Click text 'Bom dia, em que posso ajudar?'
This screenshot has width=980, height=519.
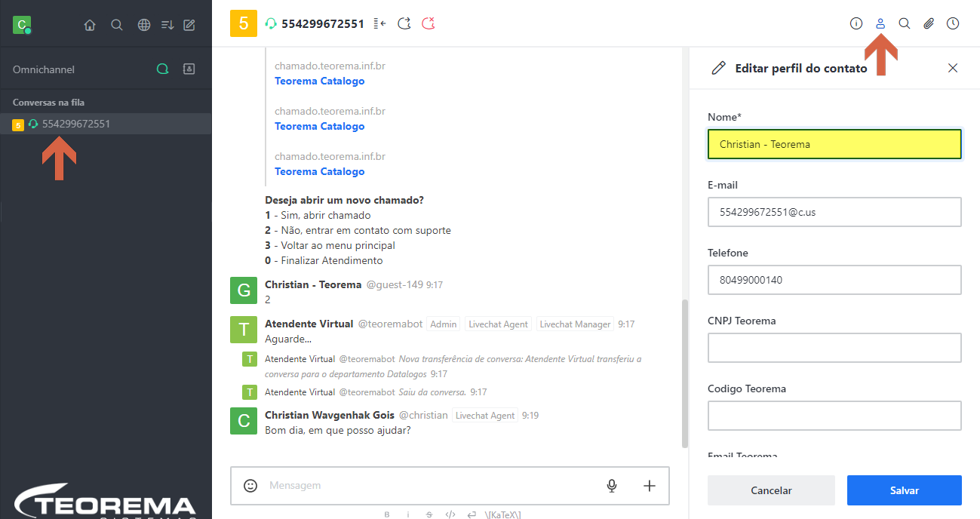pos(338,431)
